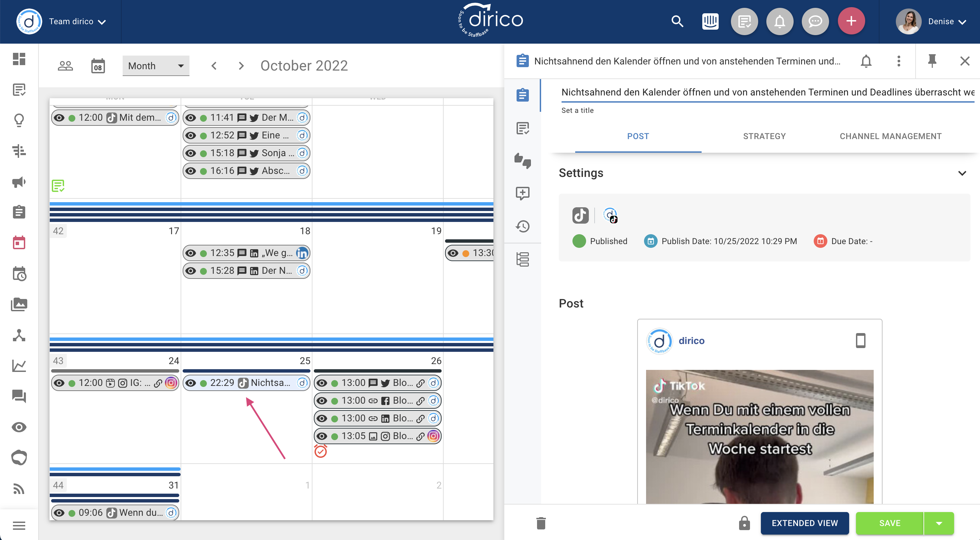Open the RSS feed icon in sidebar
Image resolution: width=980 pixels, height=540 pixels.
(19, 489)
